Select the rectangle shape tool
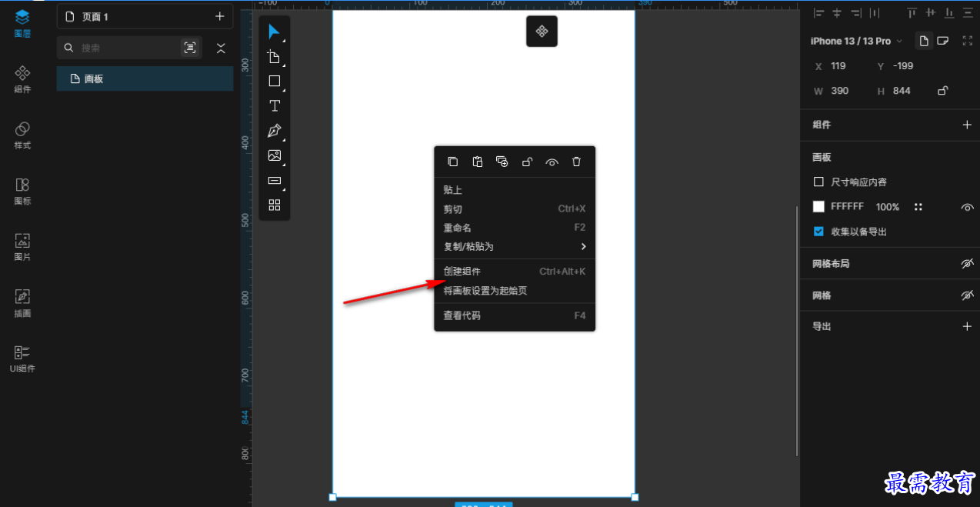The height and width of the screenshot is (507, 980). tap(275, 81)
